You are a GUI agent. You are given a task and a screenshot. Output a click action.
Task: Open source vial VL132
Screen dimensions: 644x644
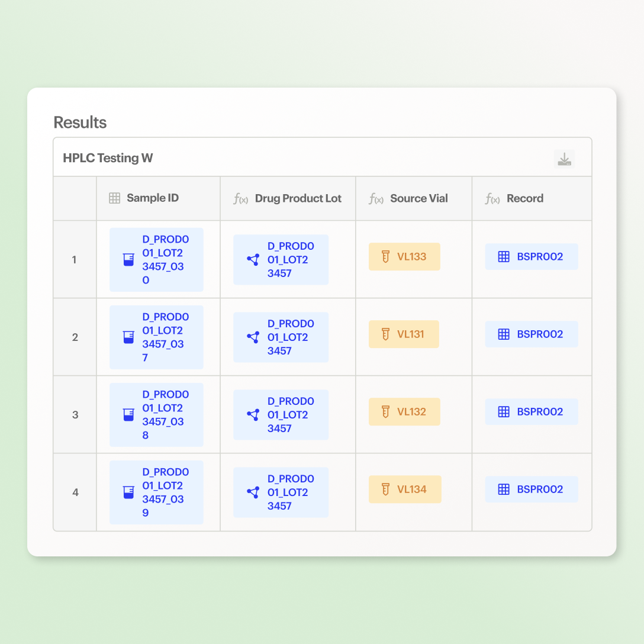(404, 411)
